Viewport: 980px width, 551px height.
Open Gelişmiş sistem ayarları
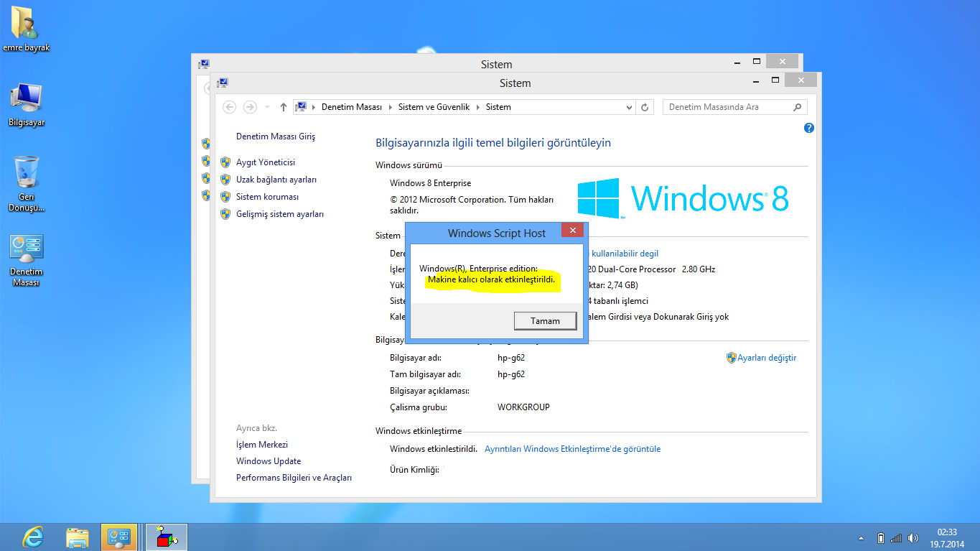(280, 214)
